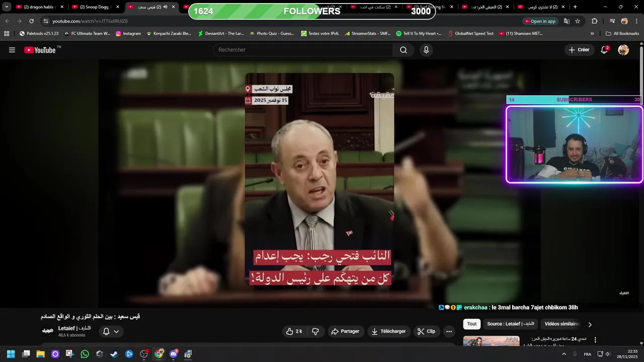Toggle the subscription notification bell
The image size is (644, 362).
click(x=111, y=331)
